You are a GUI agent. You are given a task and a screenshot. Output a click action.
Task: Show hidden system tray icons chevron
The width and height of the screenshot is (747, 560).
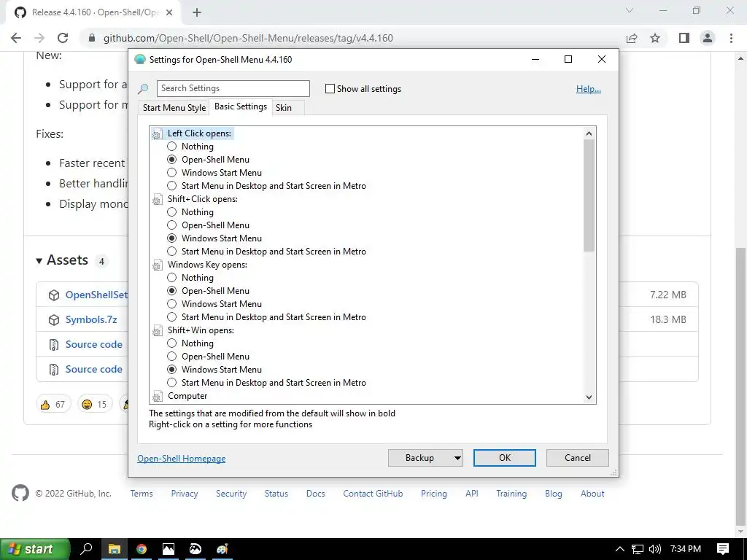tap(620, 549)
